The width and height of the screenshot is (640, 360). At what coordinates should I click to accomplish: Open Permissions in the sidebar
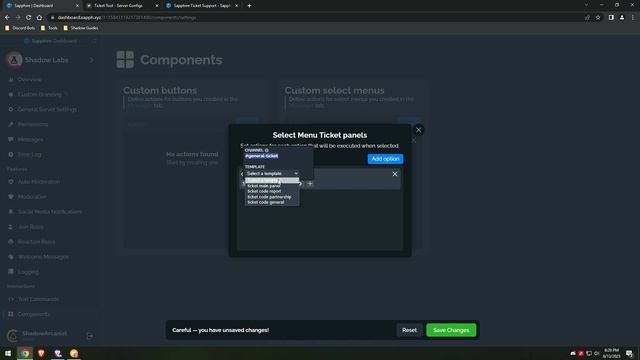click(x=33, y=124)
